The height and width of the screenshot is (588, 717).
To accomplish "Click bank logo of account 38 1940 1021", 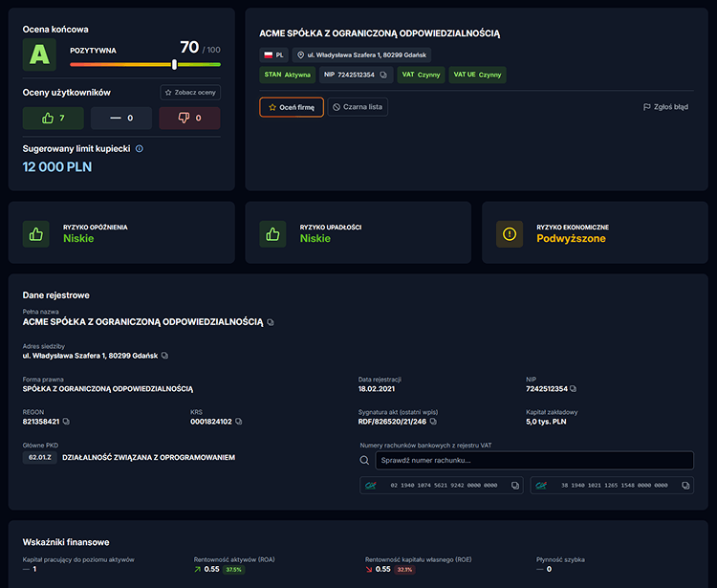I will click(x=541, y=486).
